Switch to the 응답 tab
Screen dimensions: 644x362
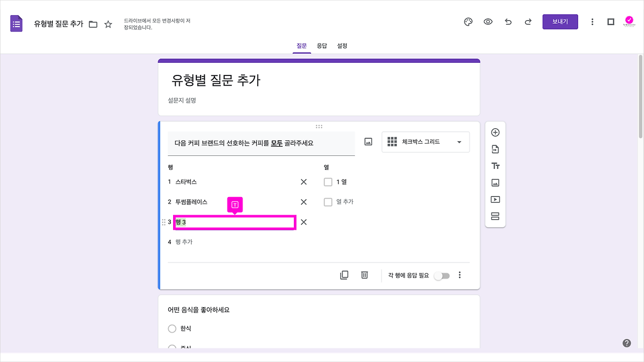[x=322, y=45]
